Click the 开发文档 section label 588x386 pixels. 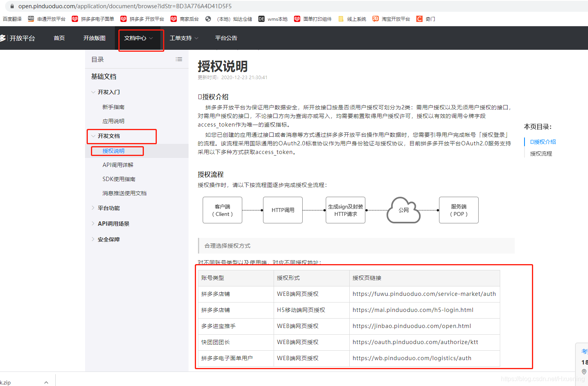109,136
